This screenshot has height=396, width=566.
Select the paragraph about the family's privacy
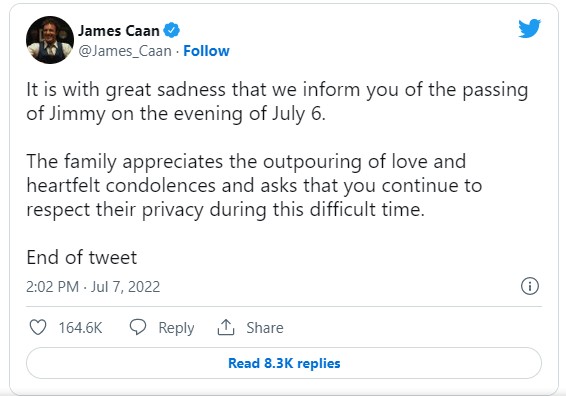254,185
